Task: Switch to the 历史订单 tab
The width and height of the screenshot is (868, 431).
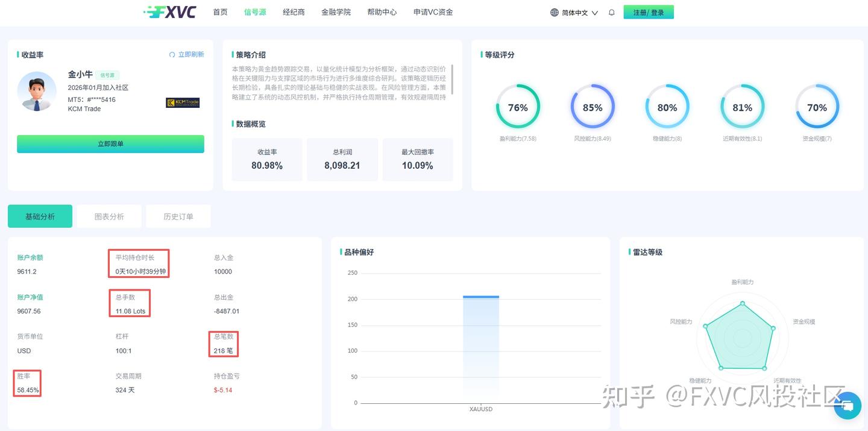Action: click(x=178, y=216)
